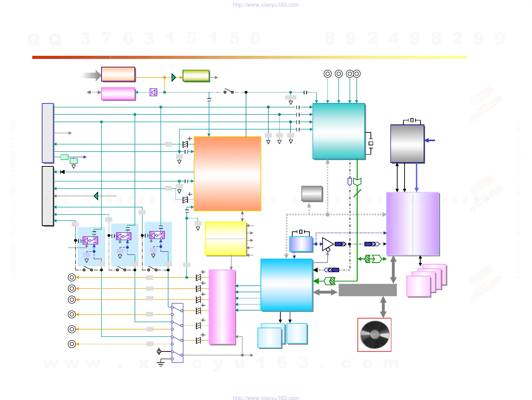The width and height of the screenshot is (532, 400).
Task: Select the upper small green box near the upper connector
Action: tap(64, 157)
